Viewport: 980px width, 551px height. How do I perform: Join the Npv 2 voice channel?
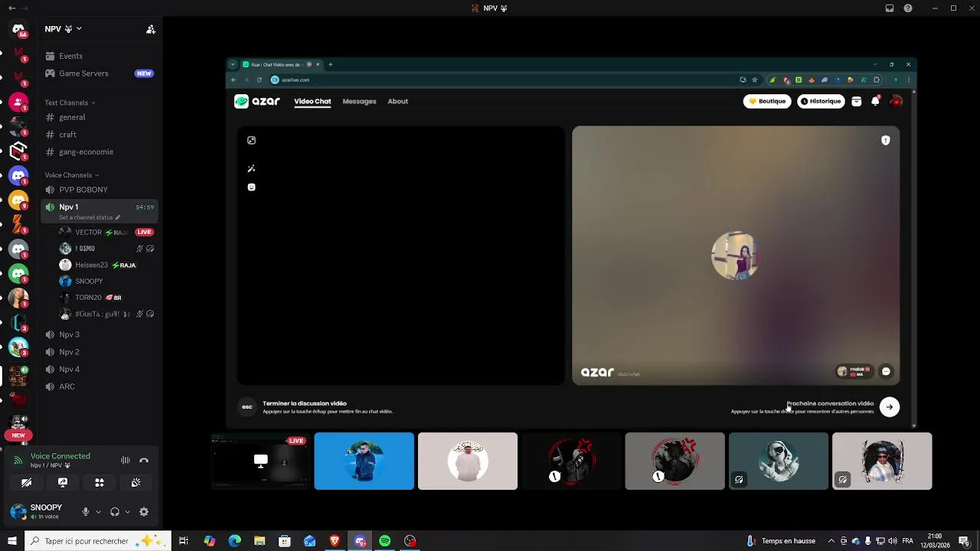click(100, 352)
